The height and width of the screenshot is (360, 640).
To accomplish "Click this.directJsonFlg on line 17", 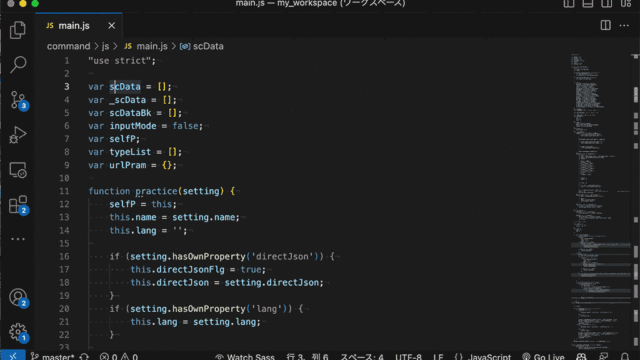I will point(177,269).
